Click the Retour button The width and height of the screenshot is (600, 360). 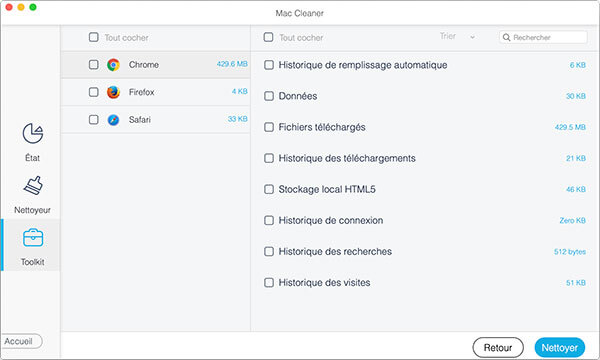point(498,347)
